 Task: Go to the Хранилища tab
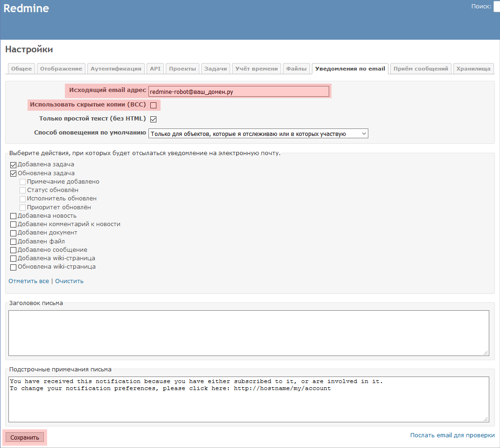473,69
